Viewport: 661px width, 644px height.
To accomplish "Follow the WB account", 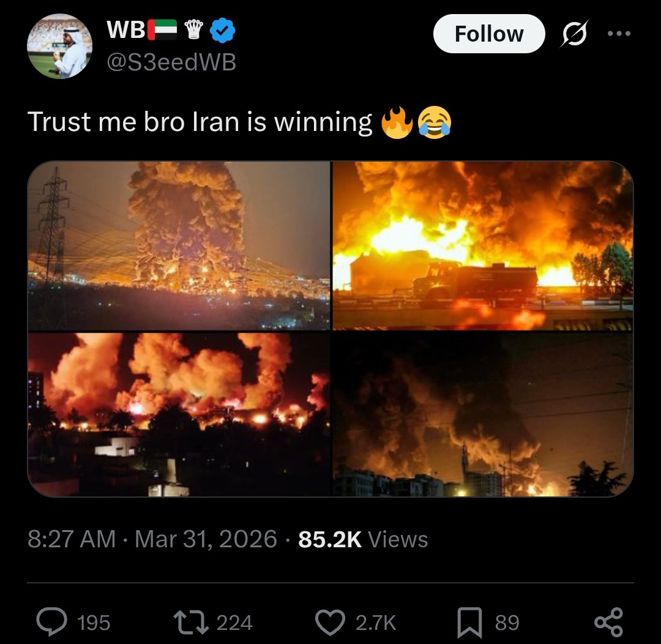I will (x=489, y=34).
